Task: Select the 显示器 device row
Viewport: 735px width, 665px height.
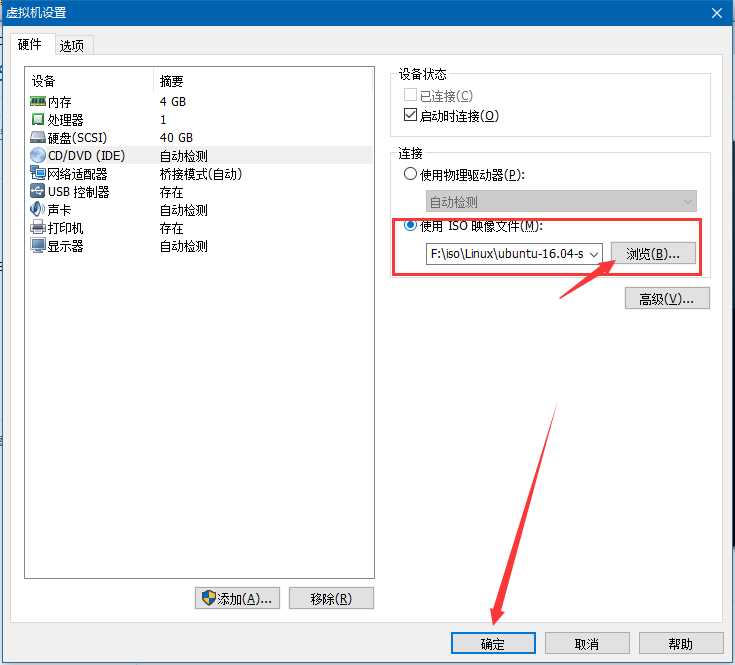Action: pos(201,246)
